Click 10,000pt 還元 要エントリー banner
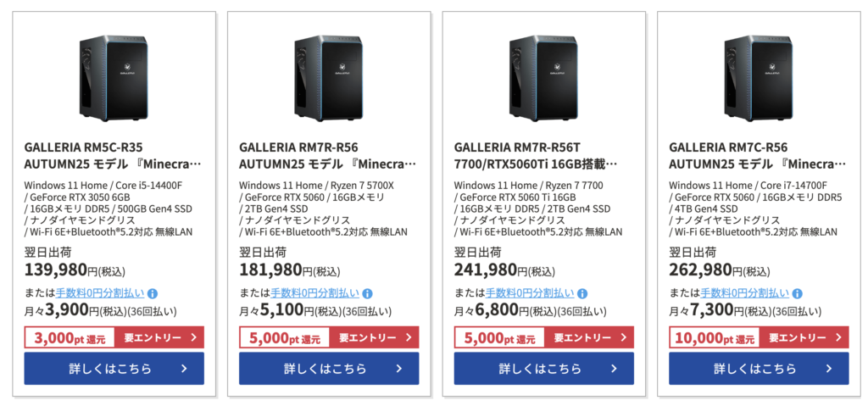Image resolution: width=868 pixels, height=406 pixels. point(759,337)
